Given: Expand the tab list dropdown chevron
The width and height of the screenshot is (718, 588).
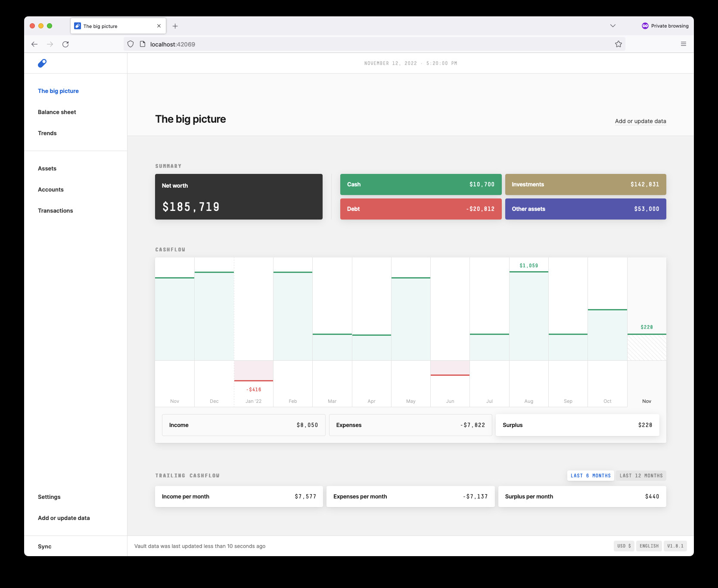Looking at the screenshot, I should tap(613, 26).
